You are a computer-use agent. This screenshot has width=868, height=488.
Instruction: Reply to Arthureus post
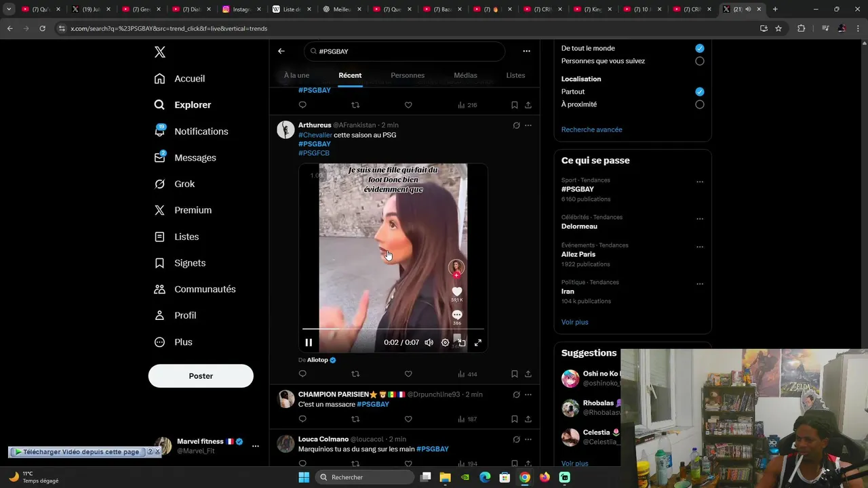click(302, 374)
